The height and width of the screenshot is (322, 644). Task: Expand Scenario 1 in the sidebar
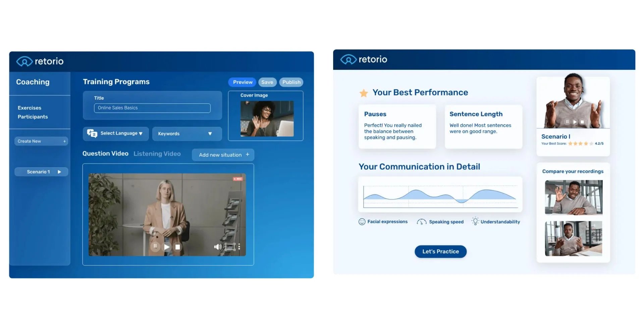tap(59, 172)
